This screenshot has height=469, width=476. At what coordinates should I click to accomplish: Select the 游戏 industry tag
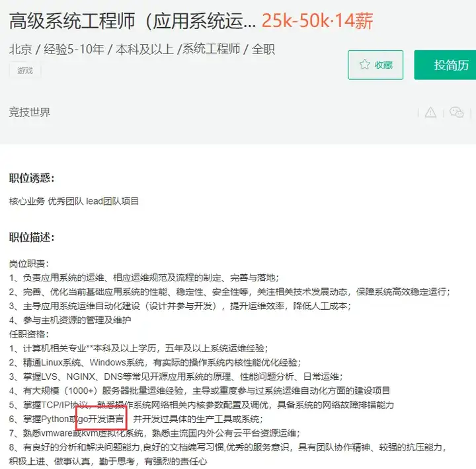[x=25, y=71]
